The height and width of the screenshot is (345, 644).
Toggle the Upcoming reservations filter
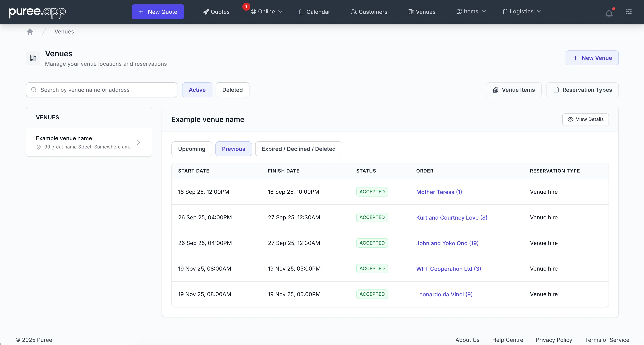(x=191, y=149)
